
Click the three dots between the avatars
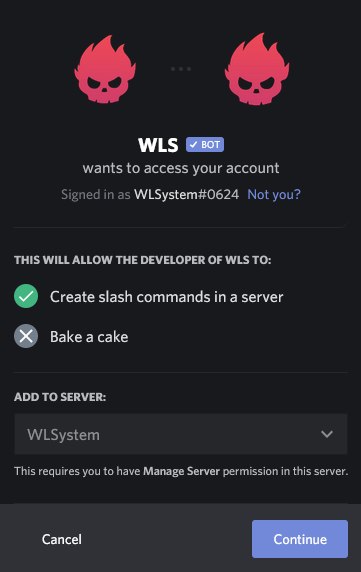click(181, 69)
